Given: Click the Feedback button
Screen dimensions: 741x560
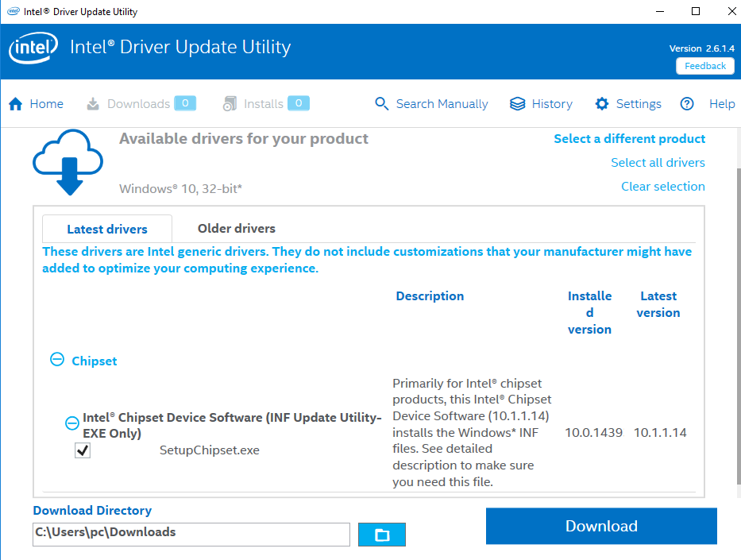Looking at the screenshot, I should pyautogui.click(x=705, y=66).
